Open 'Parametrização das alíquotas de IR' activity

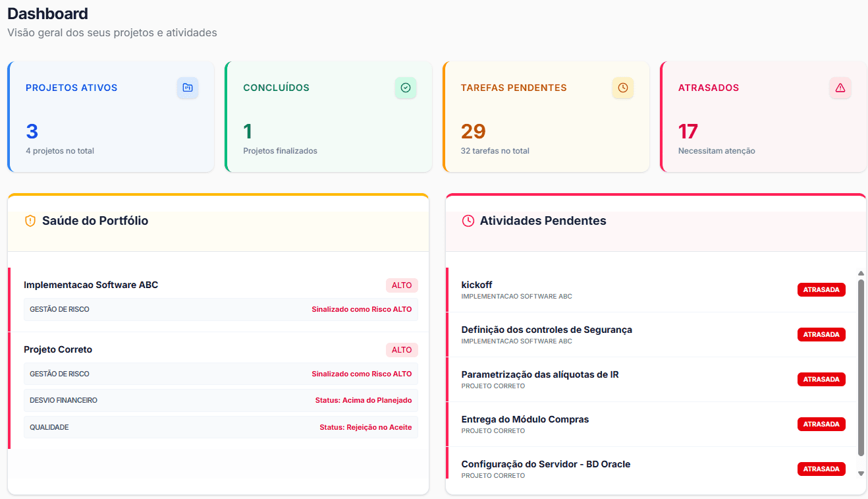[x=540, y=374]
